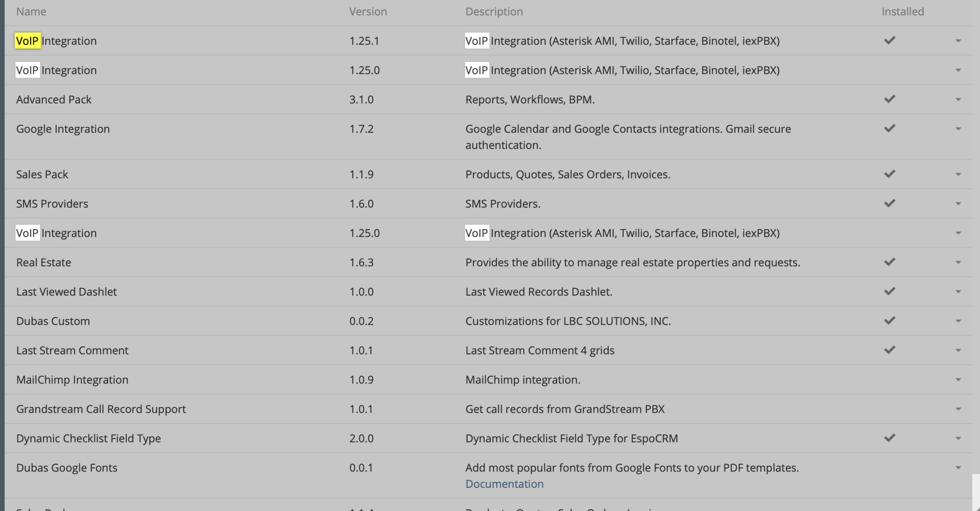Click the Google Integration installed checkmark

point(889,128)
